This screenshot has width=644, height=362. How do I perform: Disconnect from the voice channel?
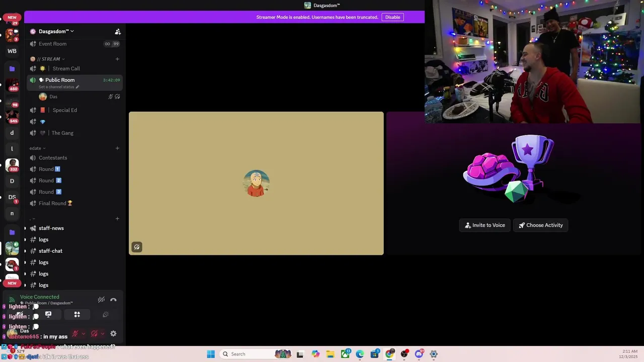[x=113, y=300]
